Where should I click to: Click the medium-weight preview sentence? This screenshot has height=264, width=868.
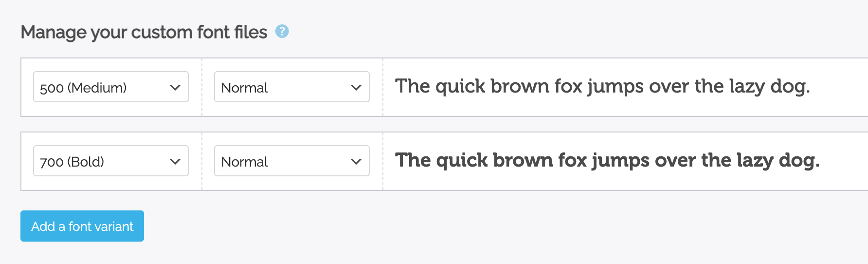(602, 87)
